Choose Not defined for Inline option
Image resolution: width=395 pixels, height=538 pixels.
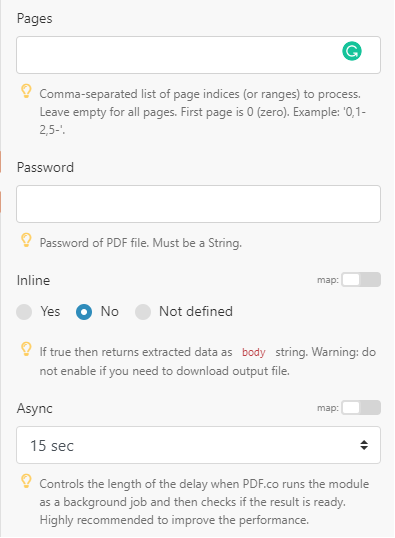pyautogui.click(x=143, y=312)
